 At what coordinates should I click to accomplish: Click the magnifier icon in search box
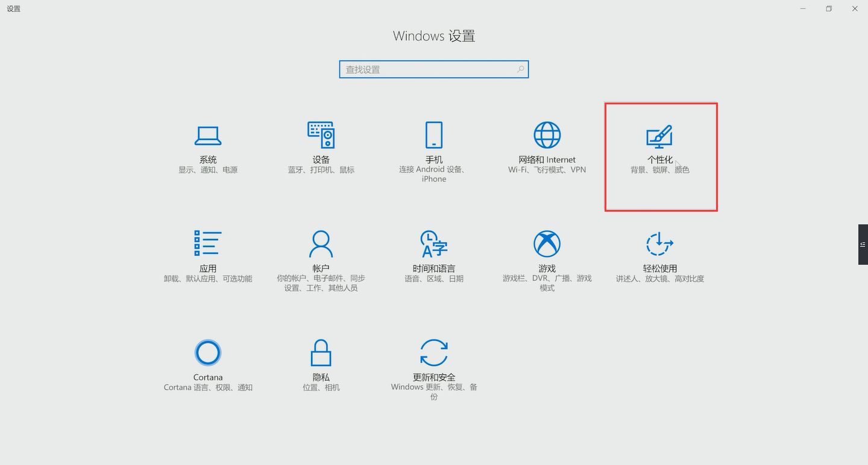tap(521, 69)
